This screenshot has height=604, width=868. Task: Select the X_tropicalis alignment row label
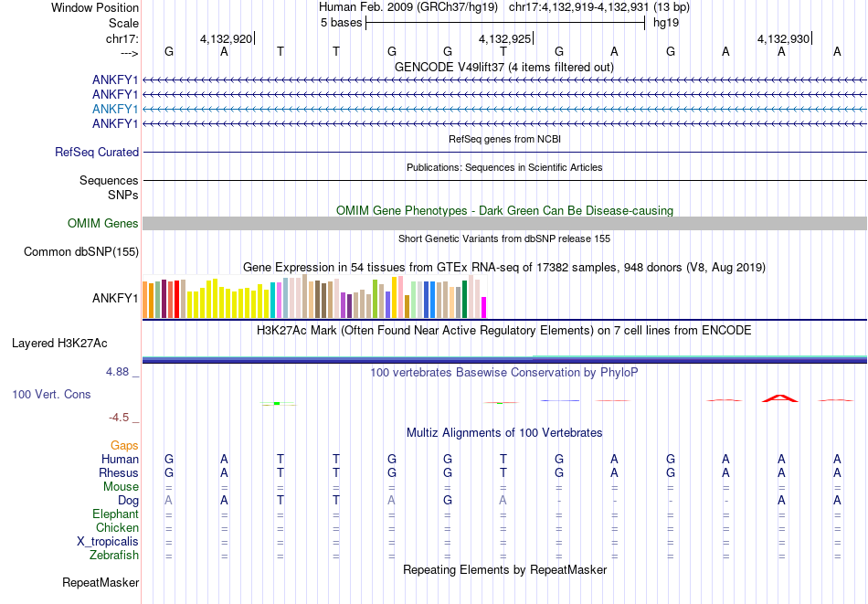(108, 542)
